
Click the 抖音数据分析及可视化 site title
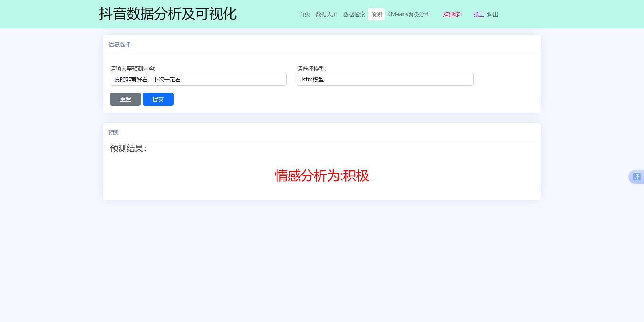168,14
